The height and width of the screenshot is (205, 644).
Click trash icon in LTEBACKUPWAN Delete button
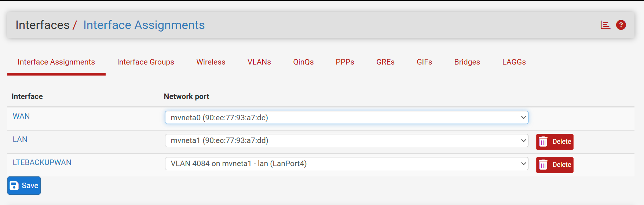544,165
